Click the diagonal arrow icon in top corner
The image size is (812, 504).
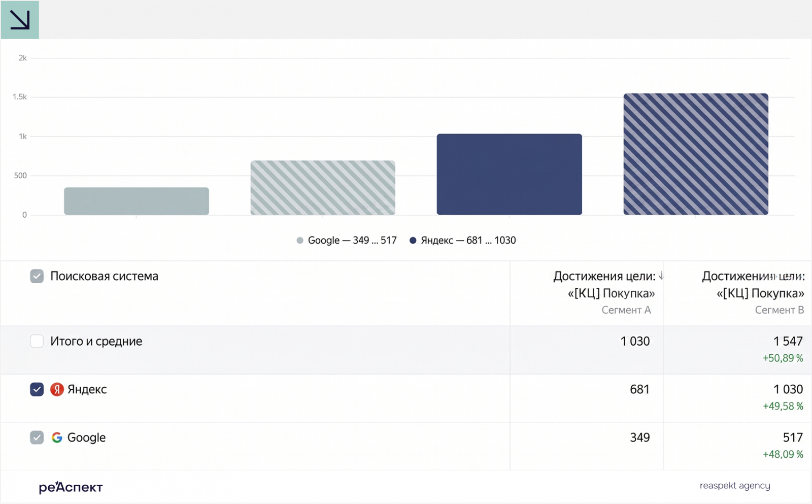pyautogui.click(x=20, y=20)
